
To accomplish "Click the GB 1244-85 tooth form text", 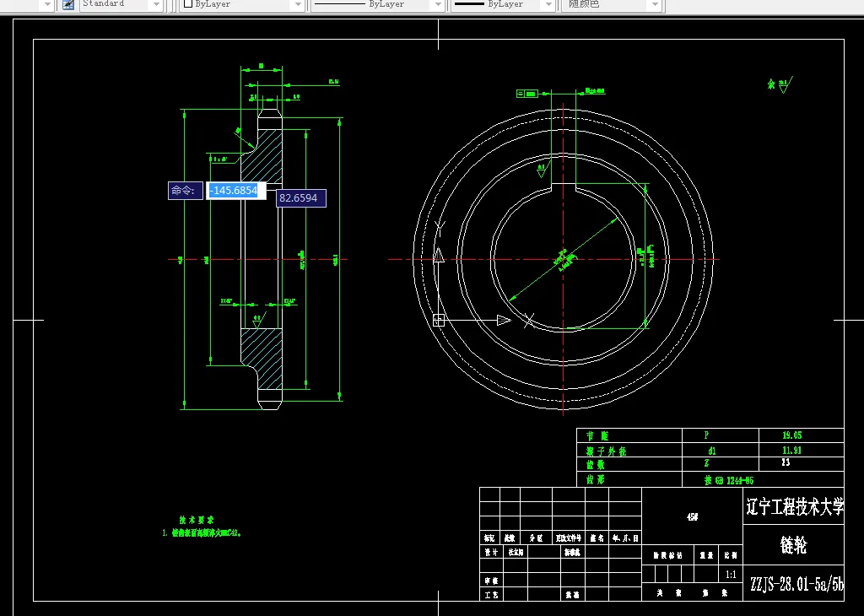I will point(729,480).
